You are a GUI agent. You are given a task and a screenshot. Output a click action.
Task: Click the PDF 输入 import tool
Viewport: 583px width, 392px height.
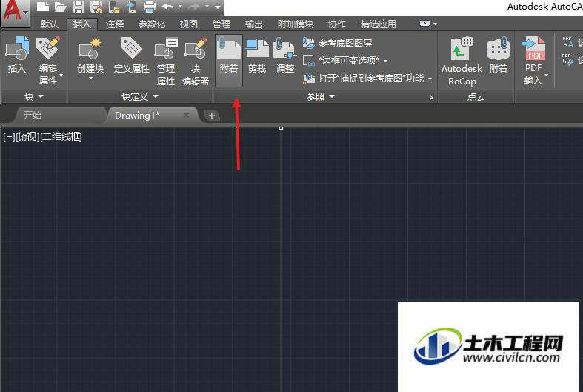pos(534,61)
